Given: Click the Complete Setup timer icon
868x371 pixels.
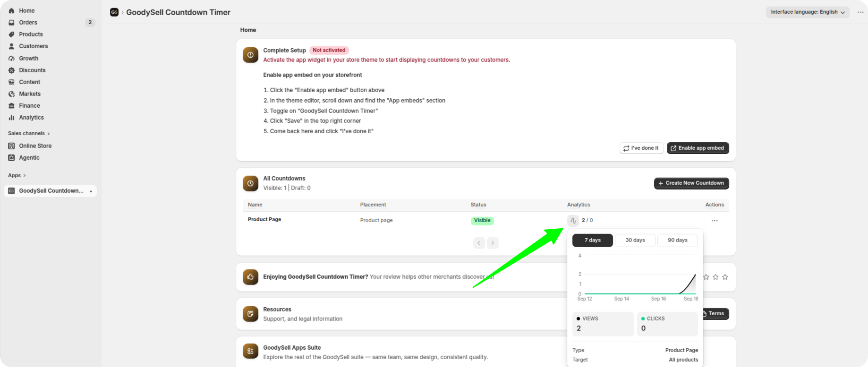Looking at the screenshot, I should point(250,55).
